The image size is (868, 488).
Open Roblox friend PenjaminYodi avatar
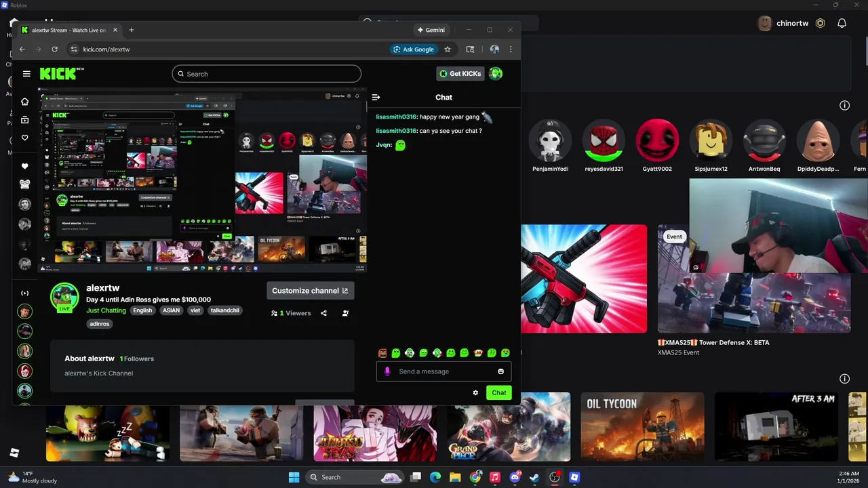(550, 141)
